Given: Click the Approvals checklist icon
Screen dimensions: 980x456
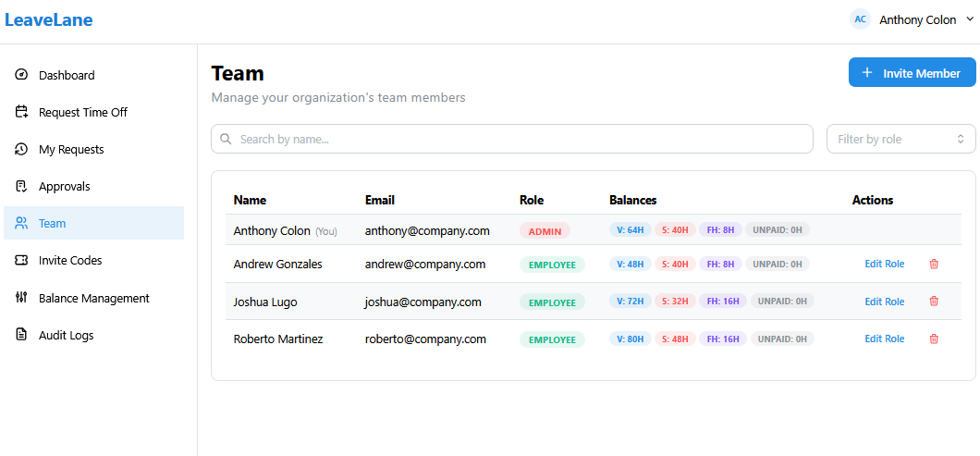Looking at the screenshot, I should (x=21, y=187).
